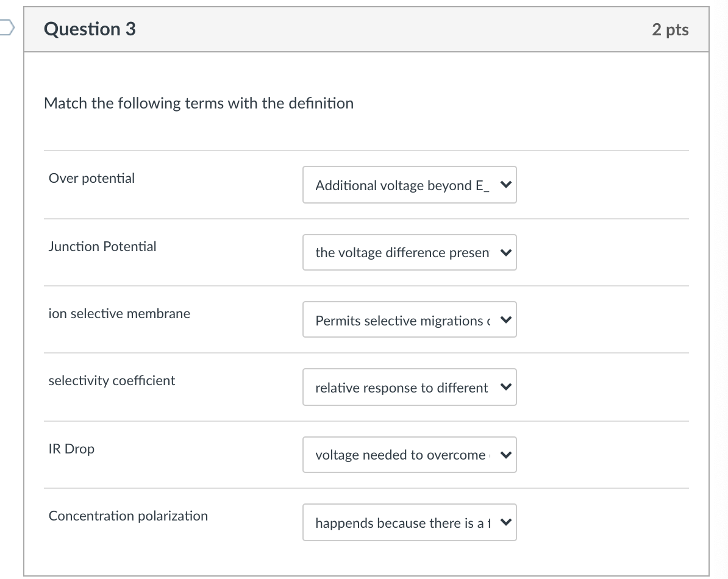Click the 'Match the following terms' instruction
Viewport: 728px width, 579px height.
coord(199,103)
